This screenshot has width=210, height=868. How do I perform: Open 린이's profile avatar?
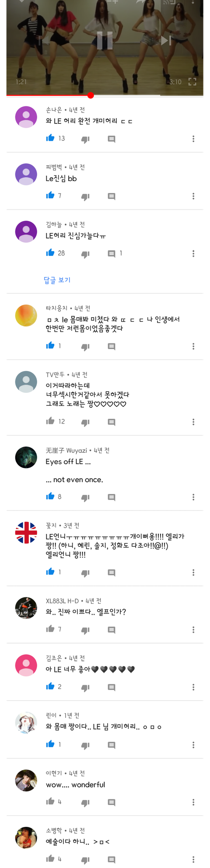pos(26,723)
